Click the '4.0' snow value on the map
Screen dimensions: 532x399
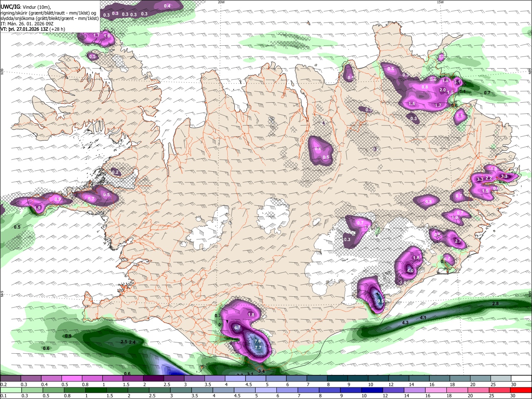click(410, 271)
